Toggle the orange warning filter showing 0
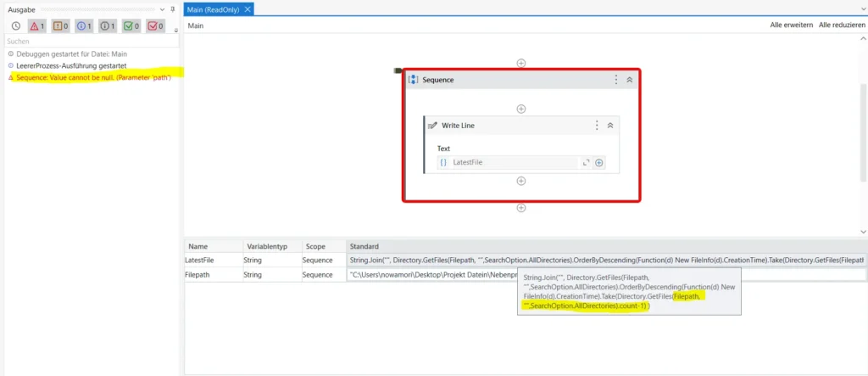This screenshot has height=376, width=868. (60, 25)
